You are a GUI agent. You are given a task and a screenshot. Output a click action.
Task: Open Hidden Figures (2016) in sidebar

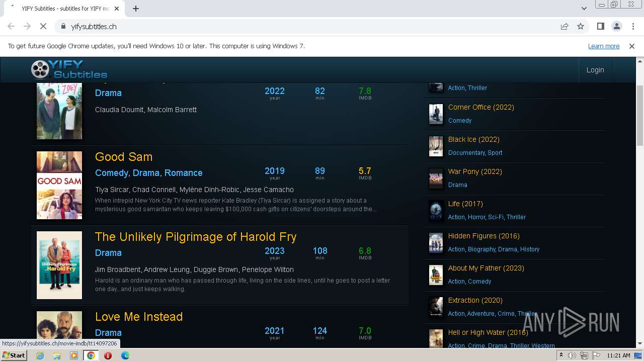[x=484, y=236]
